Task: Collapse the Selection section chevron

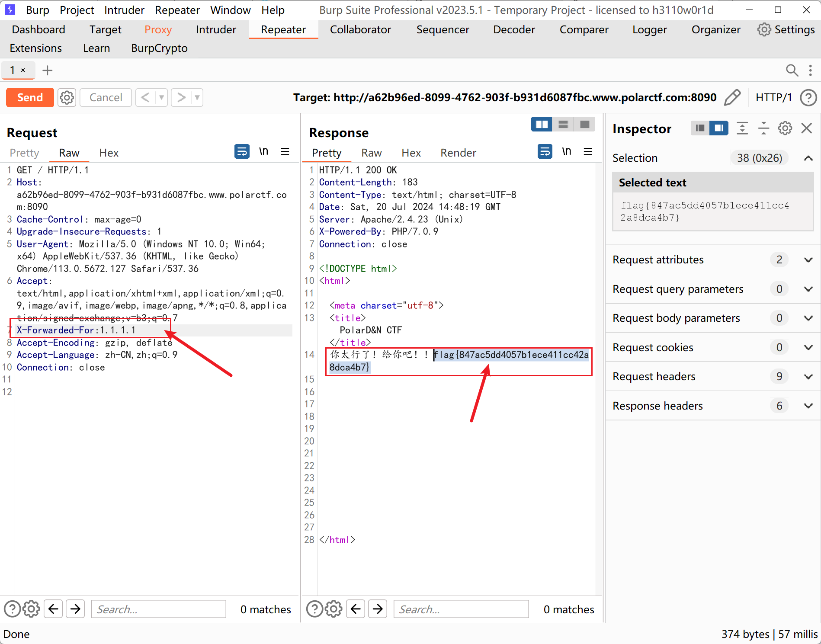Action: (x=808, y=158)
